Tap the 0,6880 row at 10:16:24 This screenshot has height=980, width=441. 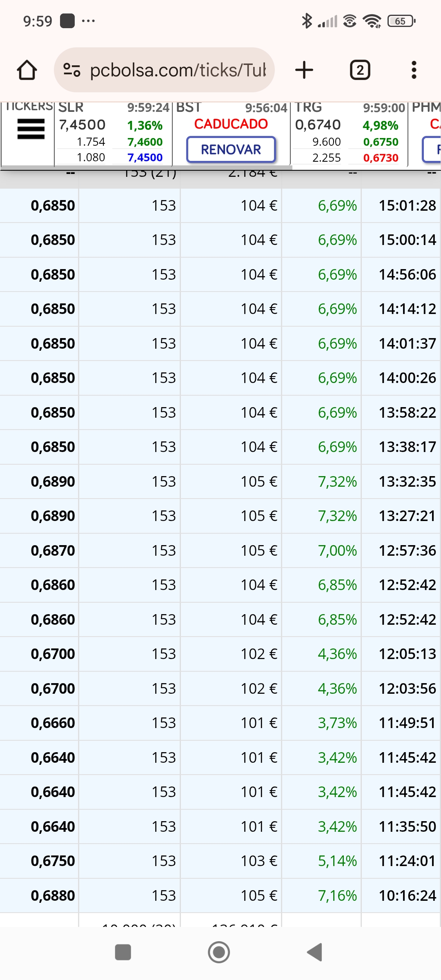pos(220,895)
